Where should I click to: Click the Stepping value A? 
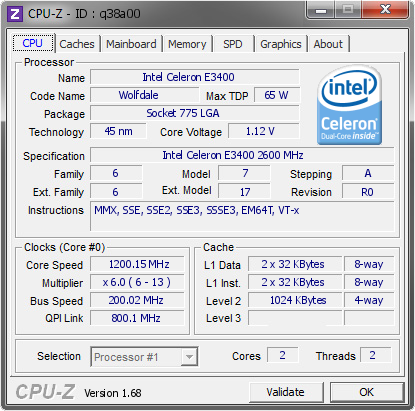(x=368, y=173)
